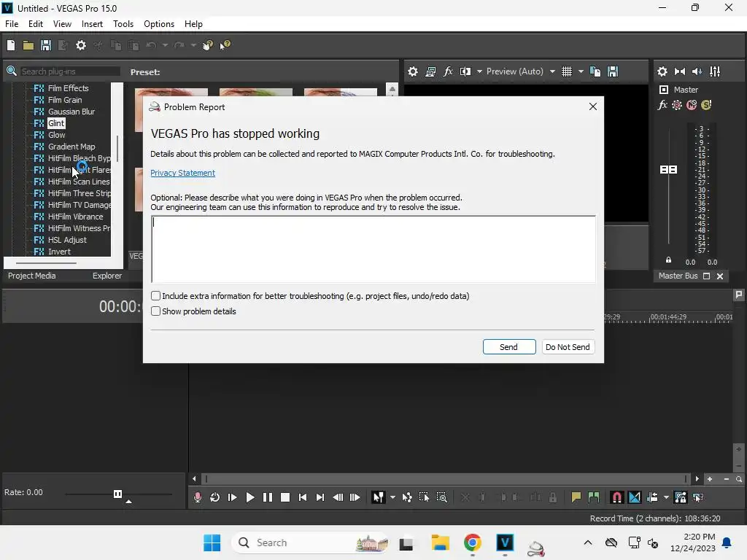Open the View menu
The height and width of the screenshot is (560, 747).
click(x=62, y=24)
